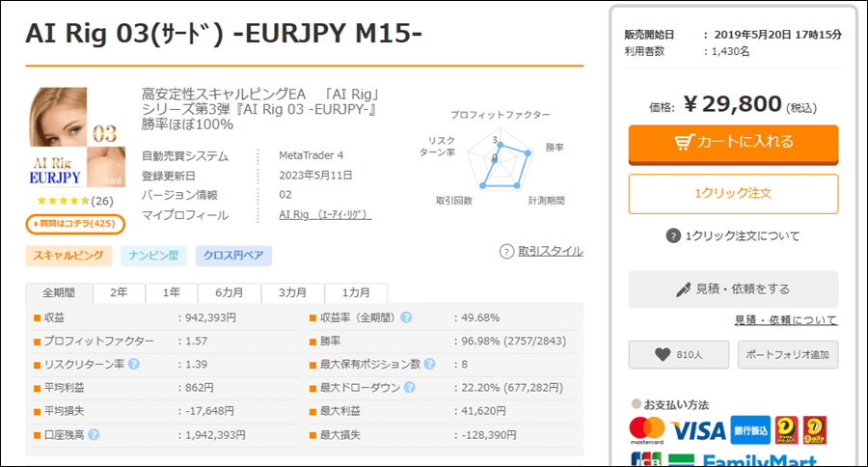Open help icon next to リスクリターン率

coord(134,364)
